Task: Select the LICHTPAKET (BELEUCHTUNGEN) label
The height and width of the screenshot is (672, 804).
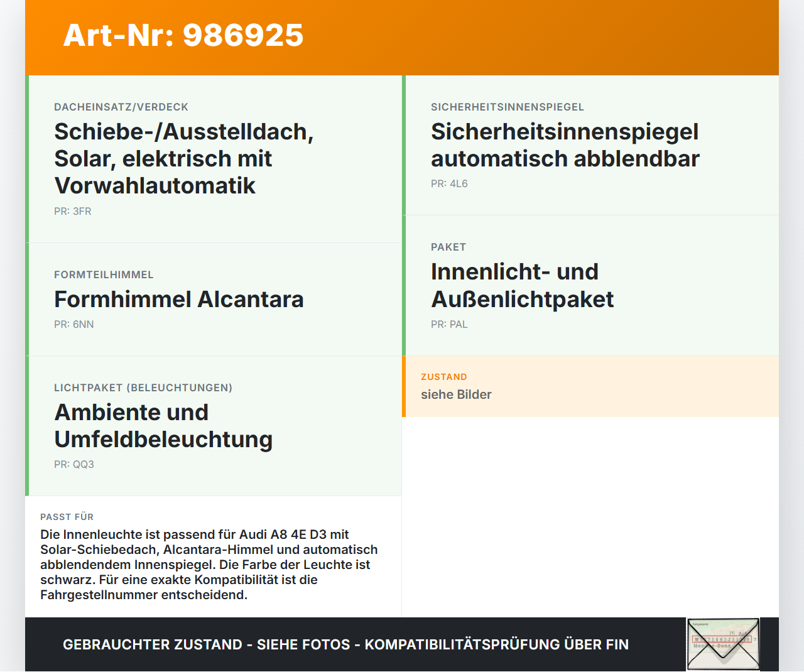Action: pyautogui.click(x=144, y=387)
